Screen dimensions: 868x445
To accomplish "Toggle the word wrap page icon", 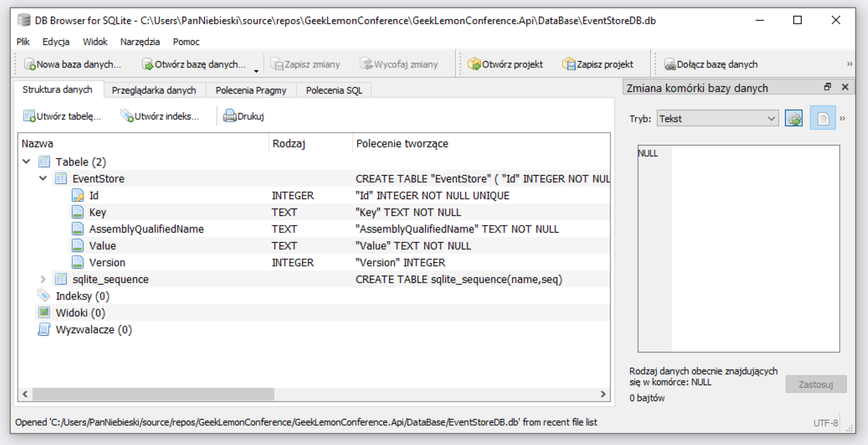I will 823,118.
